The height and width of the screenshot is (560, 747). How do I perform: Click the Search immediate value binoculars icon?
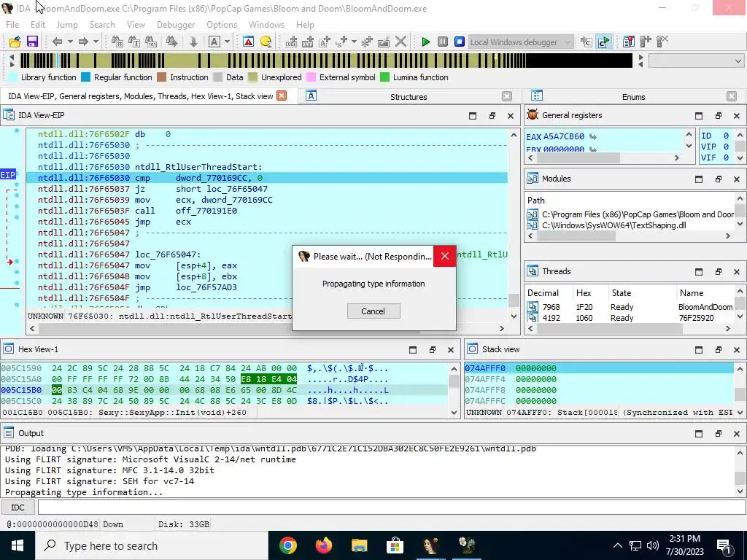117,42
